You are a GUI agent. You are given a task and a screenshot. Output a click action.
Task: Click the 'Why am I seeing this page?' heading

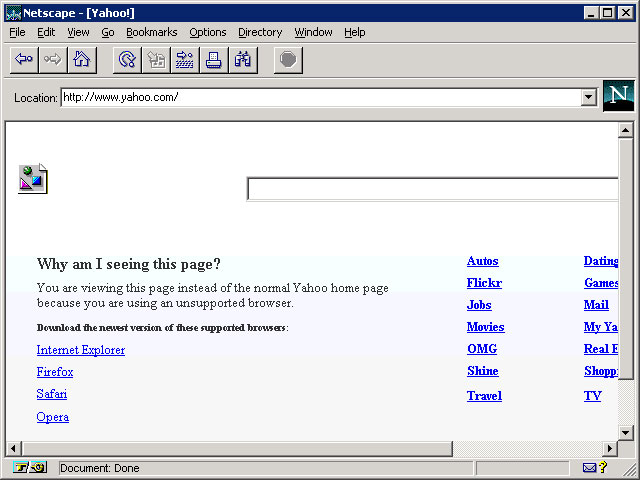[x=129, y=264]
